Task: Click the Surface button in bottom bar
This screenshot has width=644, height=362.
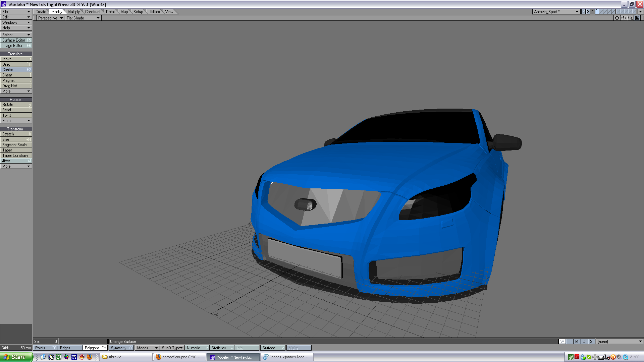Action: [273, 348]
